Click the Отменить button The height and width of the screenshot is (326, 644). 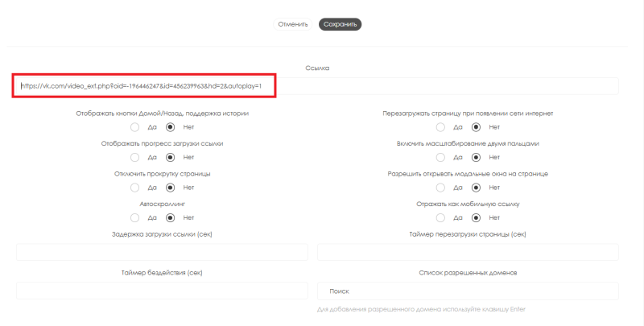click(x=293, y=24)
